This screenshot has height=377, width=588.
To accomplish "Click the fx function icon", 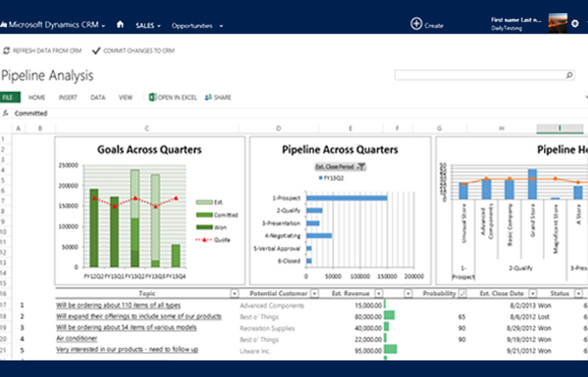I will coord(6,113).
